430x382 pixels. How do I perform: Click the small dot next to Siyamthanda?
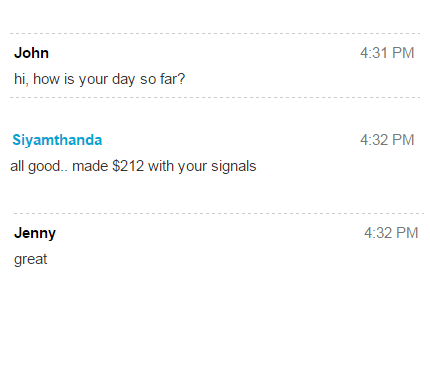click(x=107, y=142)
